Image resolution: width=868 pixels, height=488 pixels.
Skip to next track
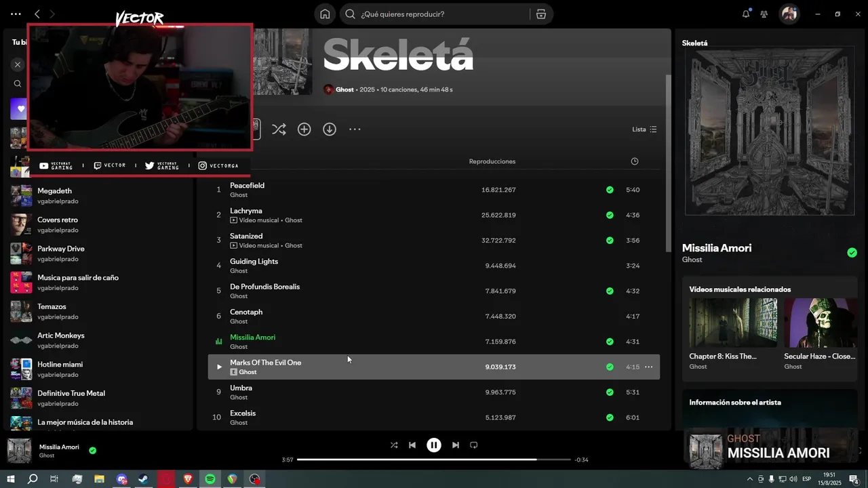click(456, 445)
